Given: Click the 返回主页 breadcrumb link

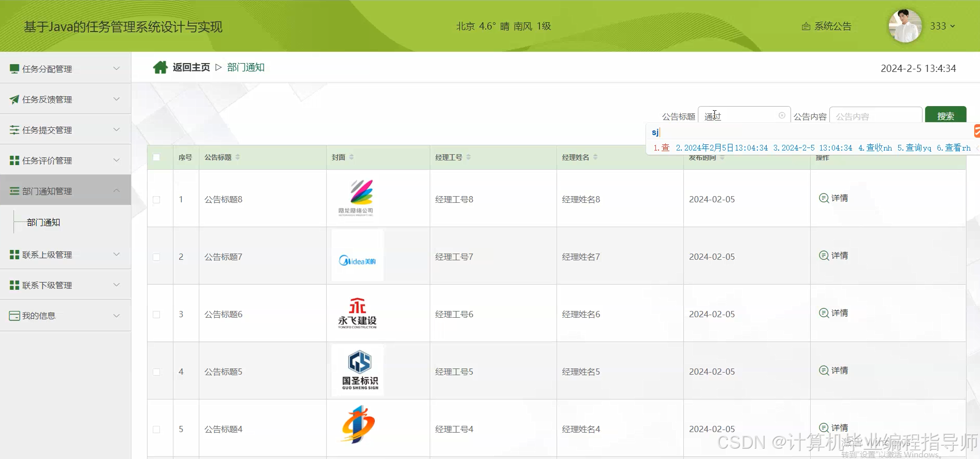Looking at the screenshot, I should click(192, 67).
